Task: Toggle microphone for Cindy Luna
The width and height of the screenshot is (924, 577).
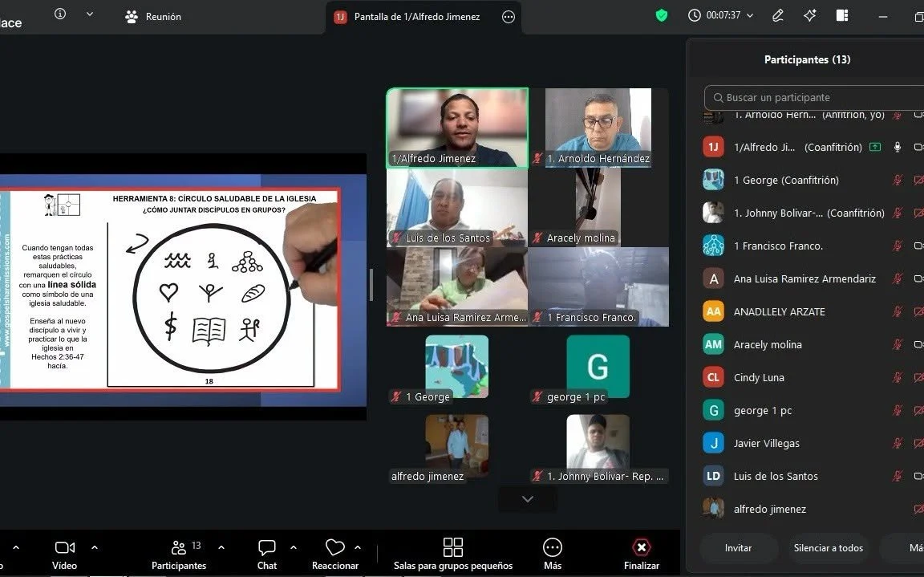Action: 897,378
